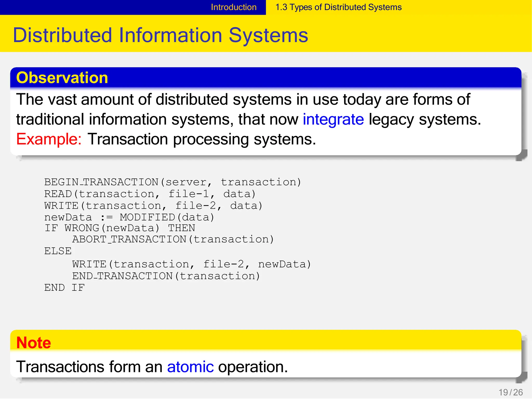532x399 pixels.
Task: Select the blue word 'integrate'
Action: pos(333,119)
